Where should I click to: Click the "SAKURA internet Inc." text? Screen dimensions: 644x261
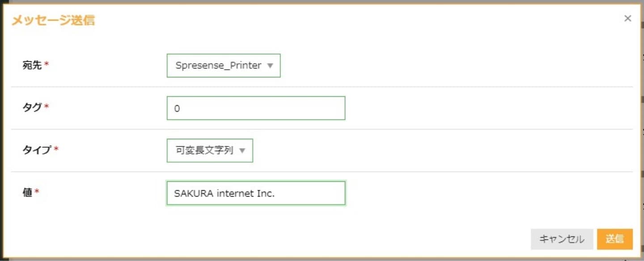(224, 193)
